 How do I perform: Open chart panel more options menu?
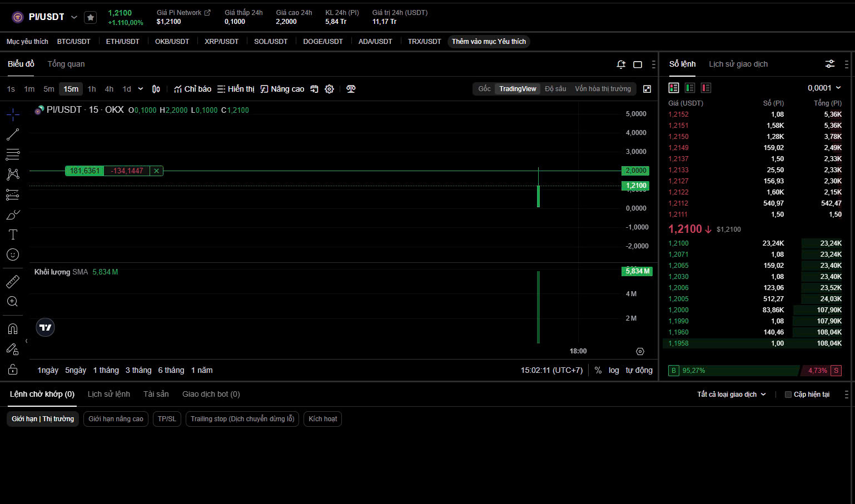654,64
